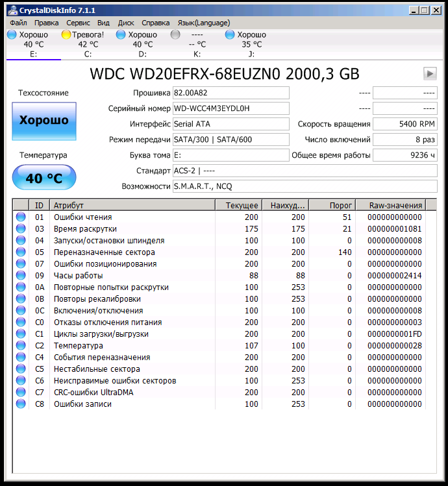The image size is (448, 486).
Task: Select disk J: blue status icon
Action: point(230,34)
